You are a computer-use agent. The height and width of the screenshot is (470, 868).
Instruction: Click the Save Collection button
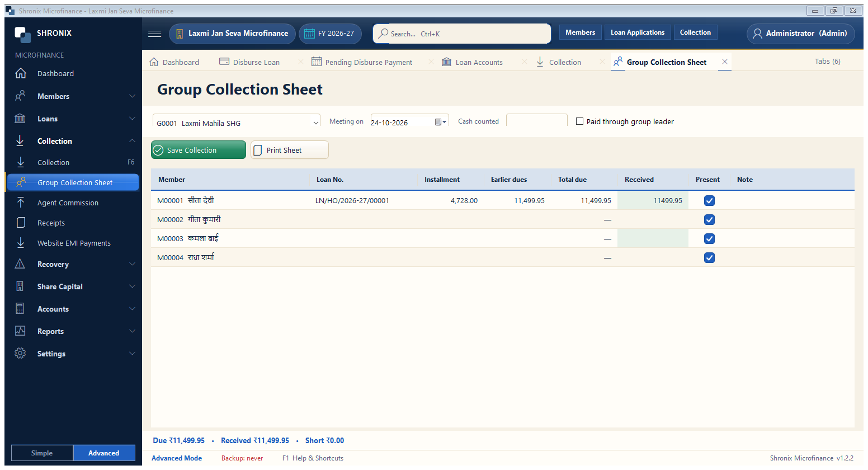click(x=199, y=150)
